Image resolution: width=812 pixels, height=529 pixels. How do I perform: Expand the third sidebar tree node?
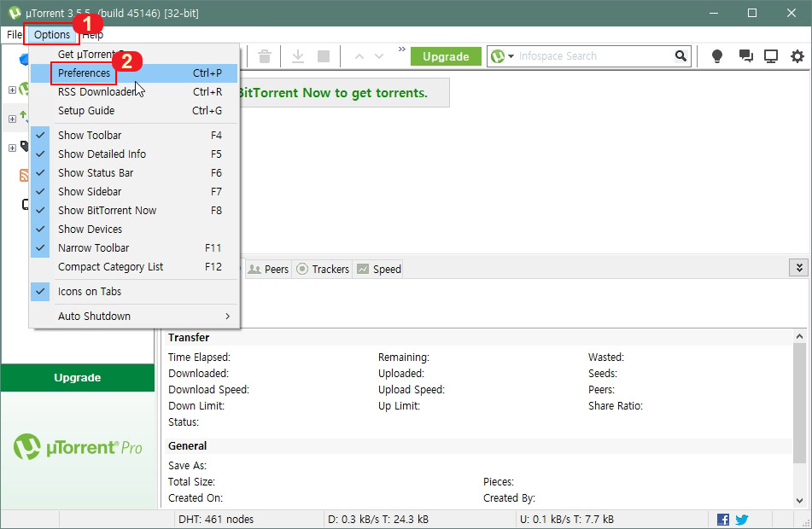(12, 148)
